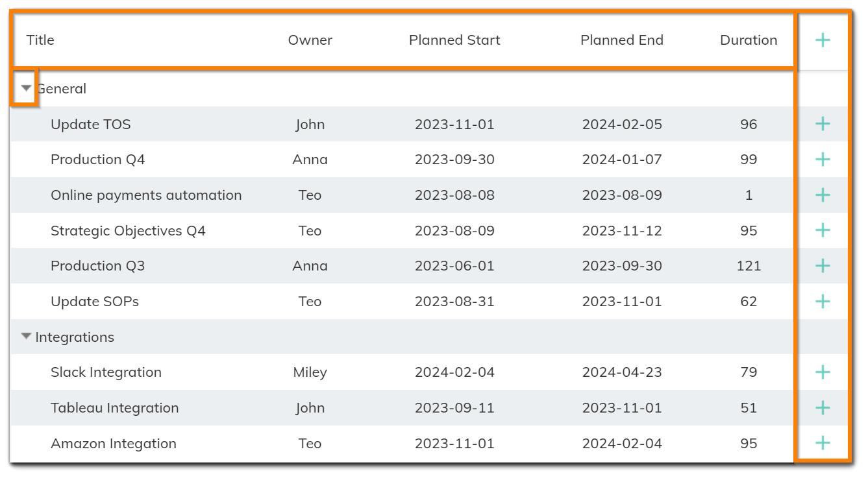This screenshot has width=868, height=480.
Task: Collapse the General group
Action: 26,88
